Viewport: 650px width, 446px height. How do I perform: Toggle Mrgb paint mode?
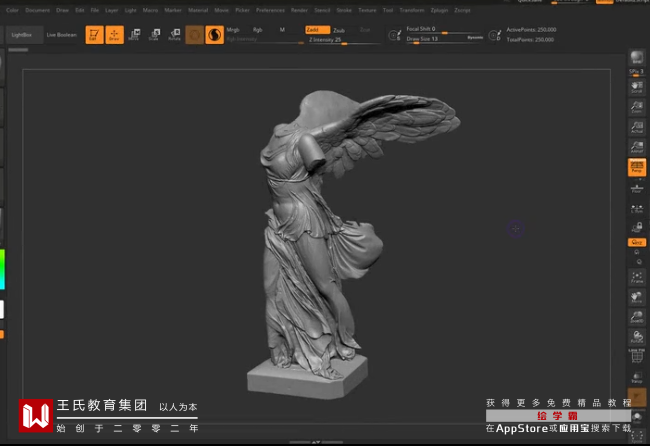[x=233, y=30]
